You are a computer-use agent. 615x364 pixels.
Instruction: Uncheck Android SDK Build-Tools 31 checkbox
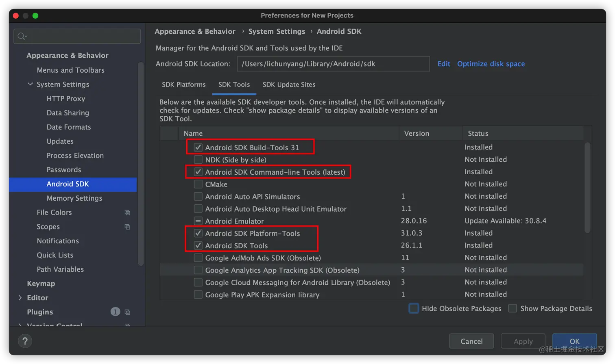click(x=198, y=147)
